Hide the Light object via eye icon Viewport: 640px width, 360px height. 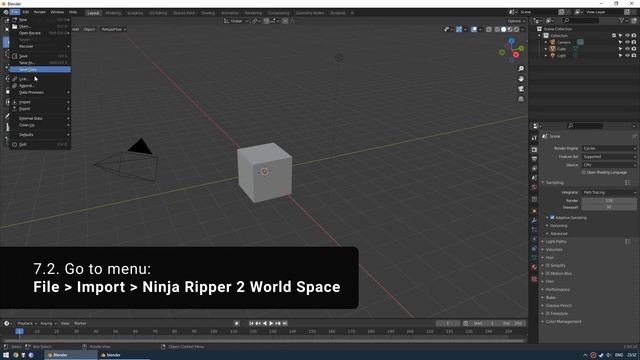[627, 56]
